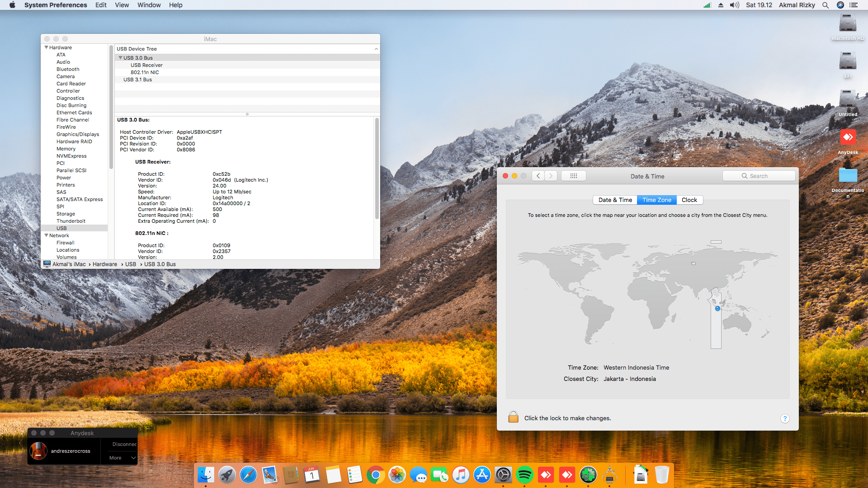Open the Window menu
Image resolution: width=868 pixels, height=488 pixels.
[x=149, y=5]
